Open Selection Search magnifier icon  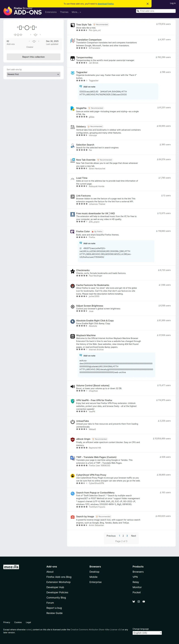tap(73, 146)
